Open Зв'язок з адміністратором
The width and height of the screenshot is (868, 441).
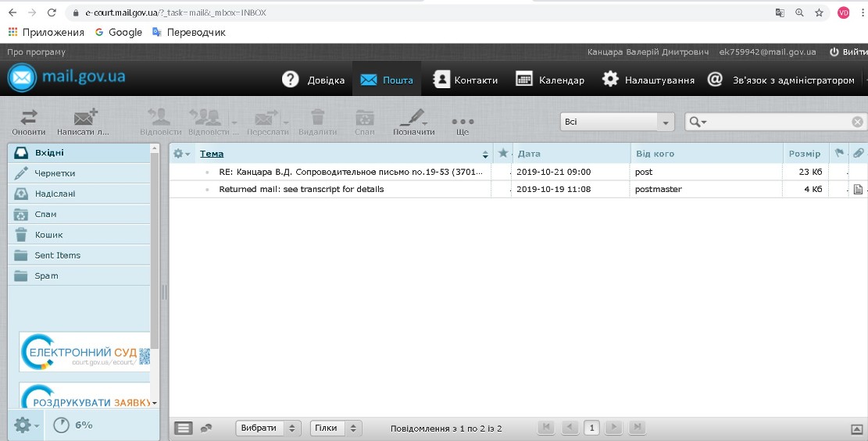click(781, 80)
